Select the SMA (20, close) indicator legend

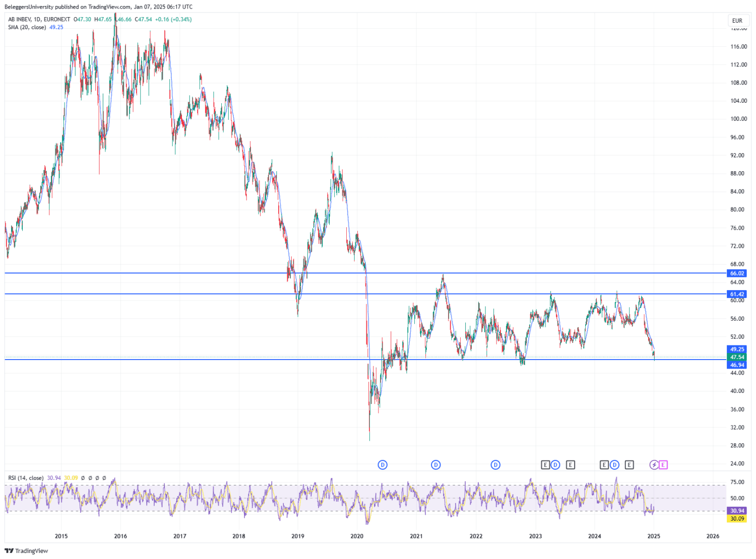(x=27, y=27)
